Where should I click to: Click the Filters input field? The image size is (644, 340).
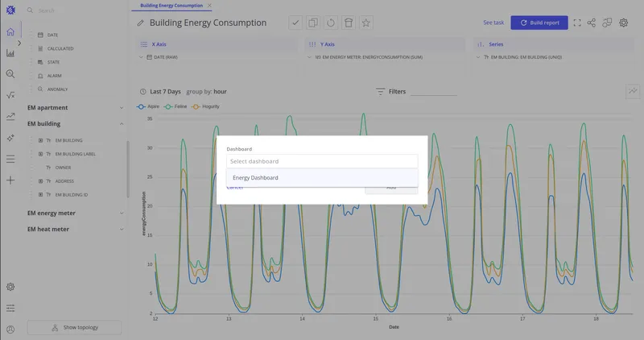point(434,92)
